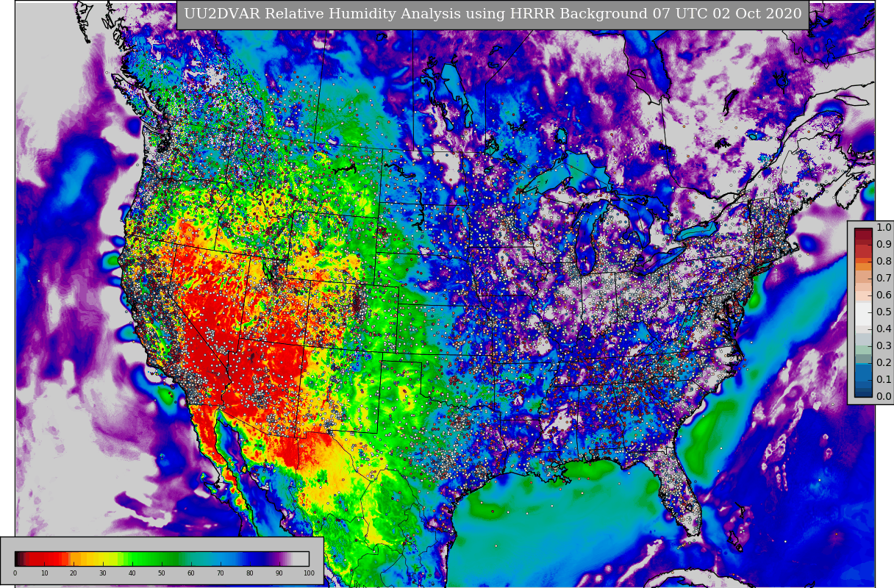
Task: Click the "0.6" label on right colorbar
Action: point(884,295)
